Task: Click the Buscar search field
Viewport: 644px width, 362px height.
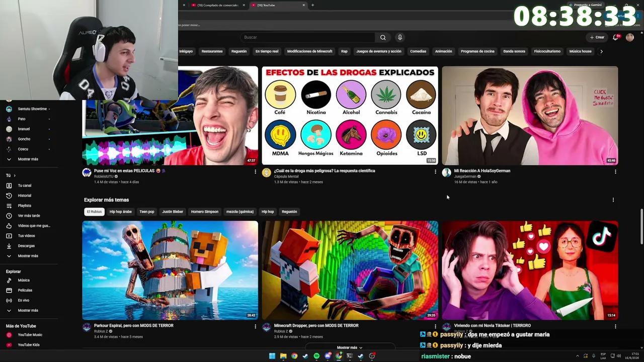Action: tap(308, 37)
